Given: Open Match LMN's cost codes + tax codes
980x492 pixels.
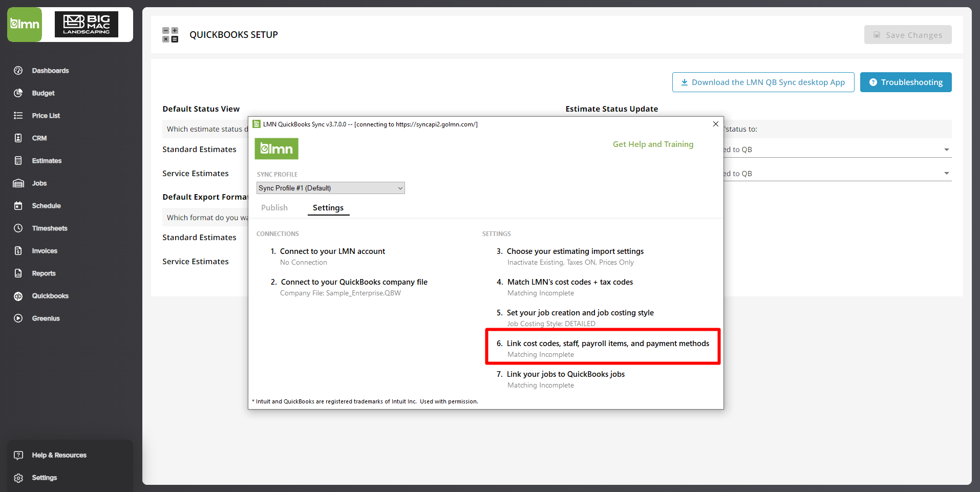Looking at the screenshot, I should 569,282.
